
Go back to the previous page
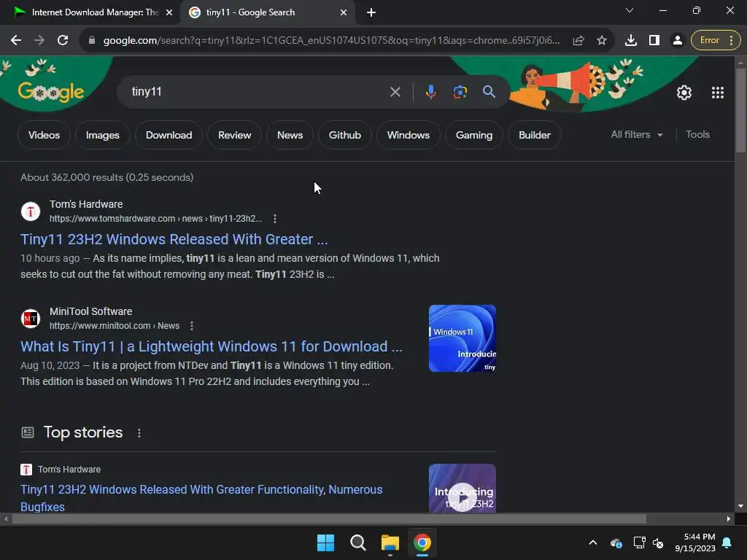point(16,40)
